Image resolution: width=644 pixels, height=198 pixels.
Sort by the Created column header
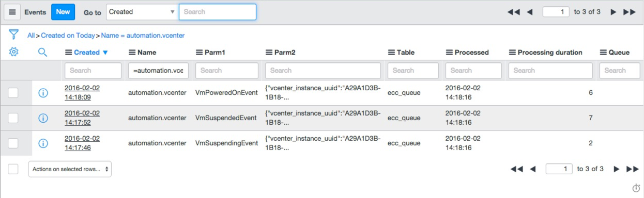tap(87, 52)
